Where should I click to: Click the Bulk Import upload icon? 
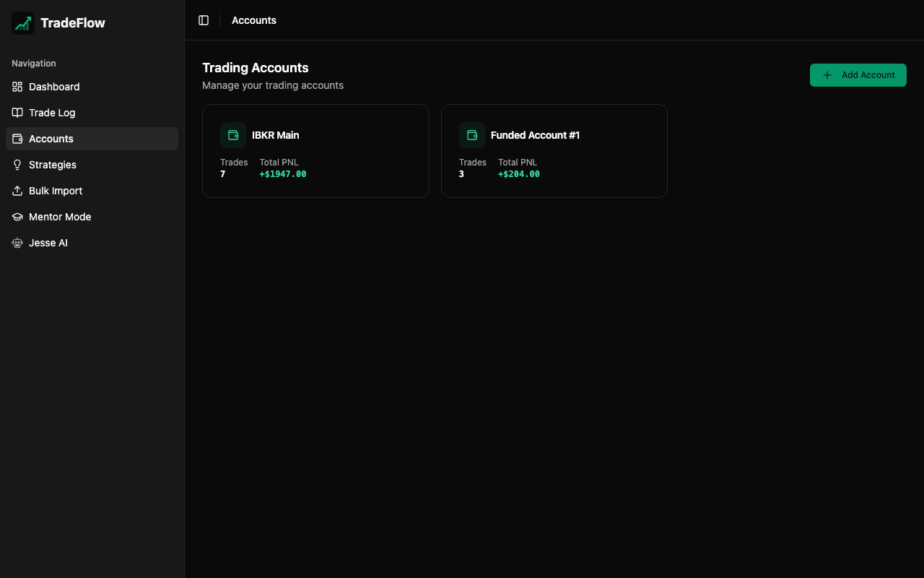click(17, 191)
